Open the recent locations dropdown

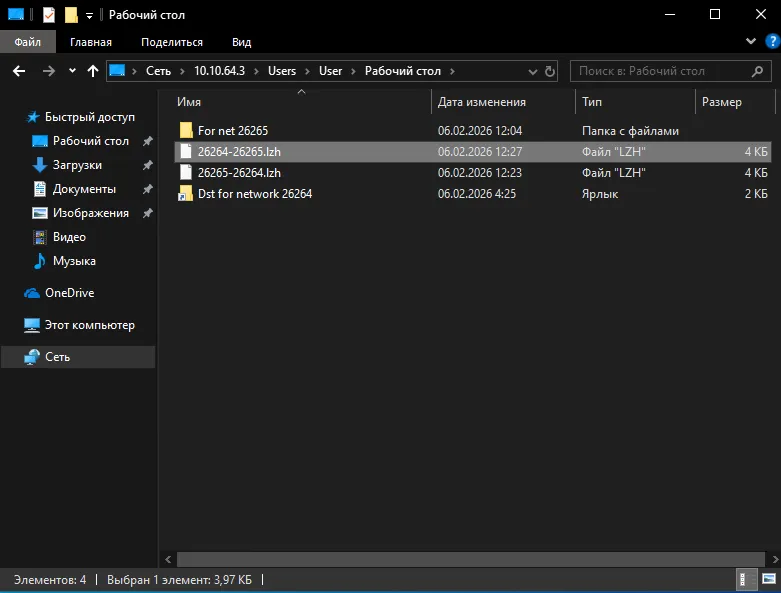coord(72,71)
